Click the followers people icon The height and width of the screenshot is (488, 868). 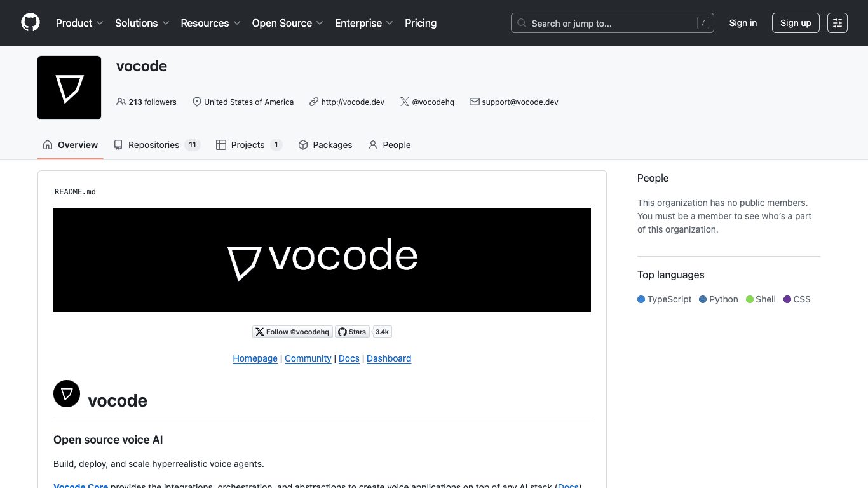(x=121, y=102)
